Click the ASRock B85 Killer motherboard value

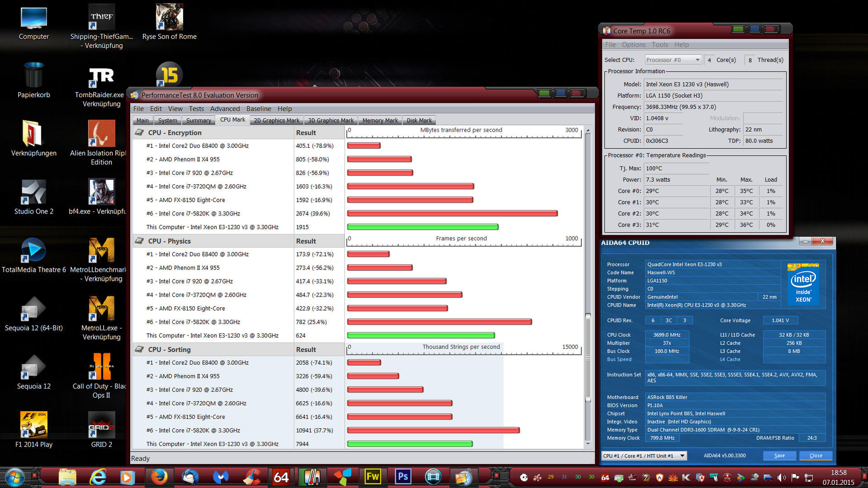pyautogui.click(x=735, y=397)
